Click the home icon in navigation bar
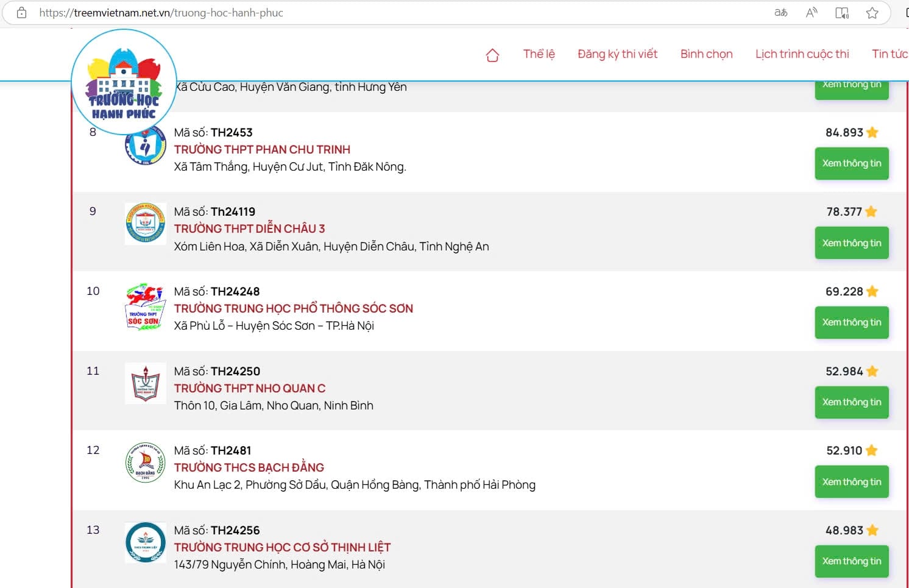 pyautogui.click(x=492, y=55)
